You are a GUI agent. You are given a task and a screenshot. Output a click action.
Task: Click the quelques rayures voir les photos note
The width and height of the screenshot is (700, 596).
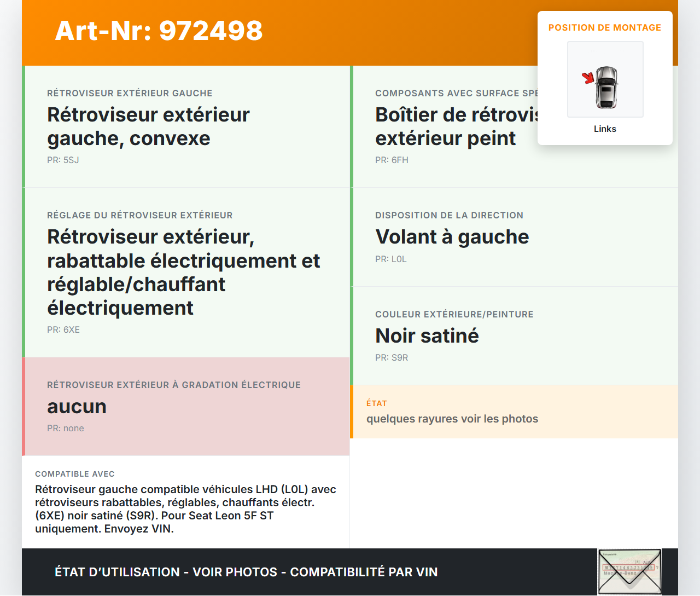pos(452,419)
